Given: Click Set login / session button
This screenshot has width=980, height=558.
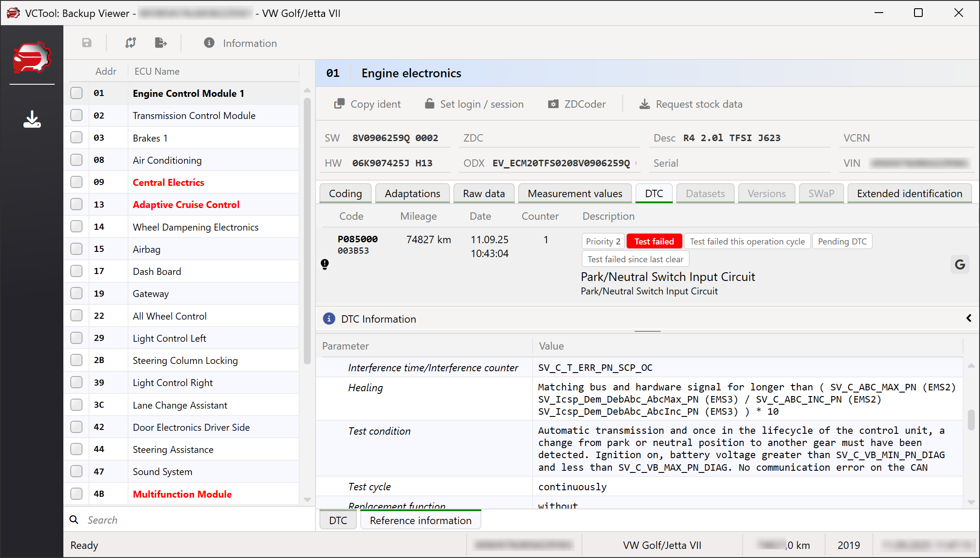Looking at the screenshot, I should (474, 104).
